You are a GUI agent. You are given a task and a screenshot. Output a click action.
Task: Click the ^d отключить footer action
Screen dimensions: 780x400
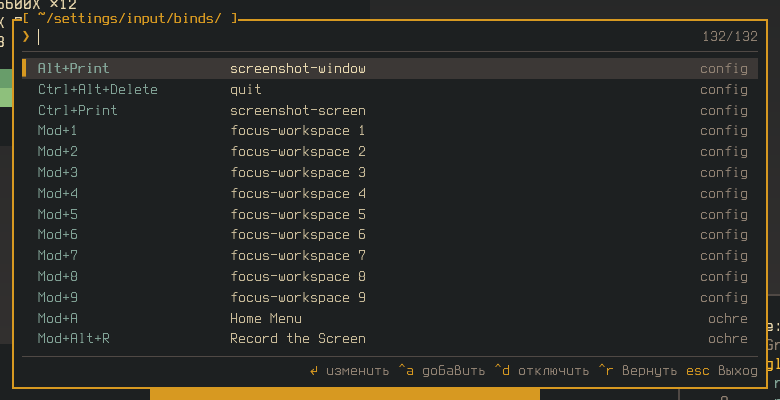click(541, 371)
